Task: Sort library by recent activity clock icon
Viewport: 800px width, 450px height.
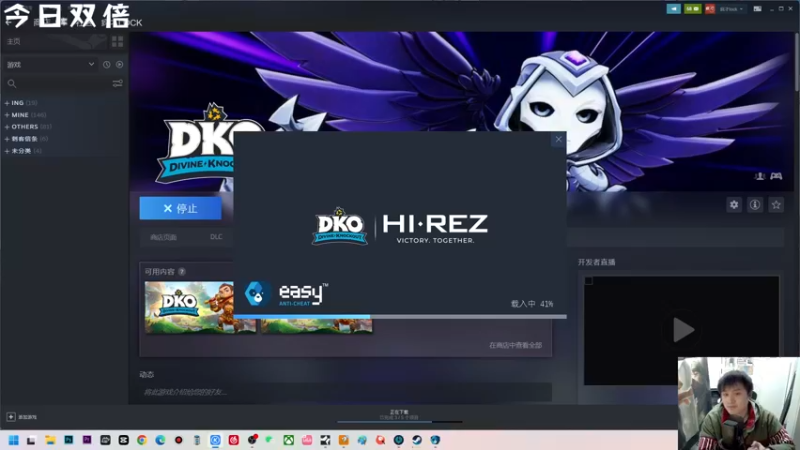Action: click(x=107, y=65)
